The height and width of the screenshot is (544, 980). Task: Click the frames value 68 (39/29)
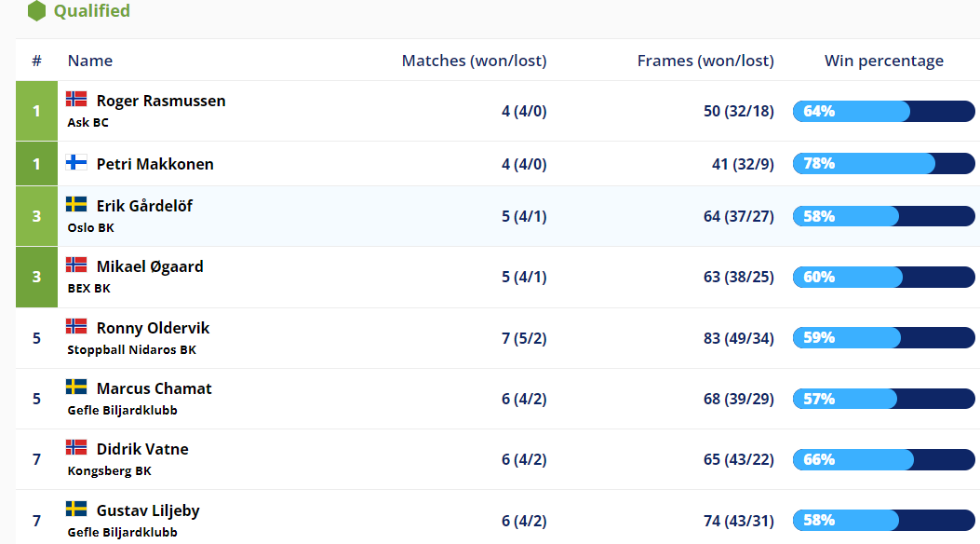(x=739, y=399)
